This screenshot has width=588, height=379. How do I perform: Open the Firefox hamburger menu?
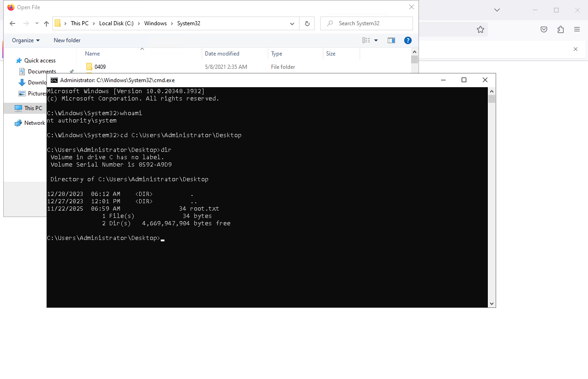point(577,29)
